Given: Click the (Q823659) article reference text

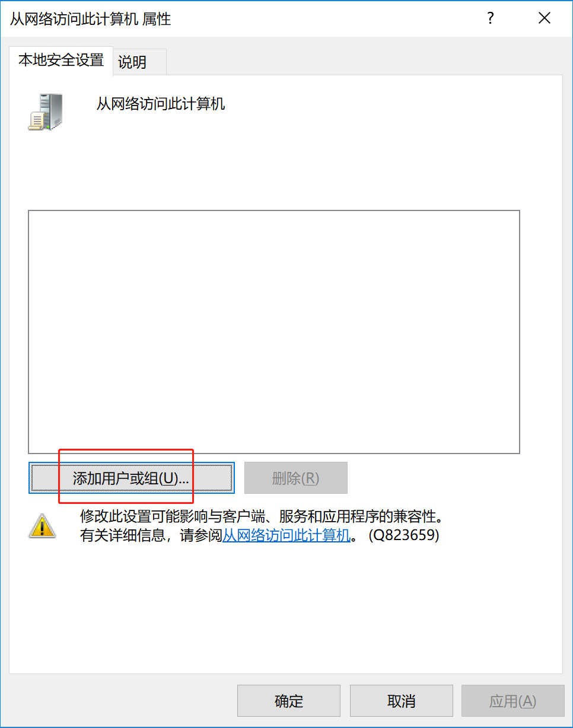Looking at the screenshot, I should pos(404,536).
